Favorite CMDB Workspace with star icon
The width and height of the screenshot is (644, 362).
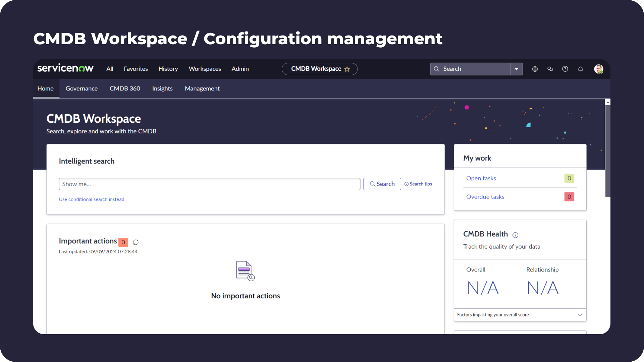(347, 69)
